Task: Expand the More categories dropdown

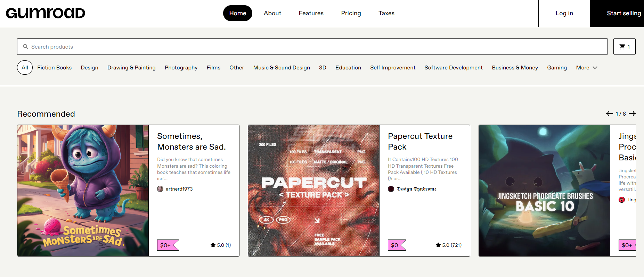Action: click(x=587, y=68)
